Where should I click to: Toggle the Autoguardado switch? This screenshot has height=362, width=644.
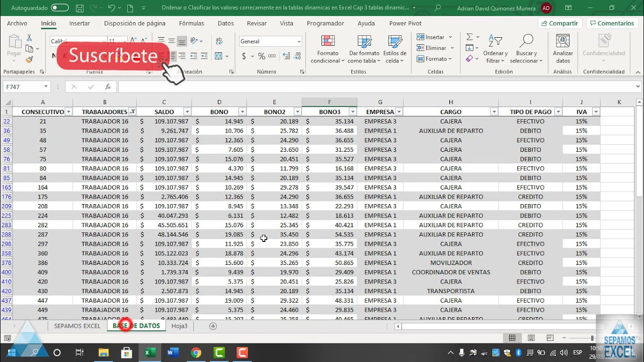[x=60, y=8]
